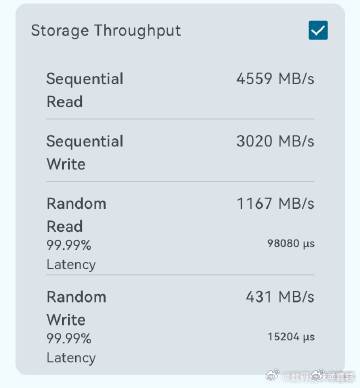Click the divider below Sequential Write

click(180, 182)
